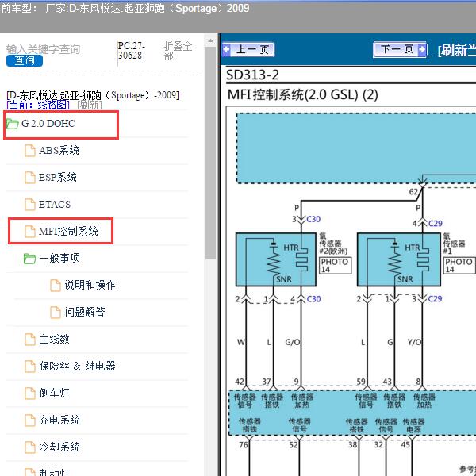Screen dimensions: 476x476
Task: Click the G 2.0 DOHC green folder icon
Action: pos(13,124)
